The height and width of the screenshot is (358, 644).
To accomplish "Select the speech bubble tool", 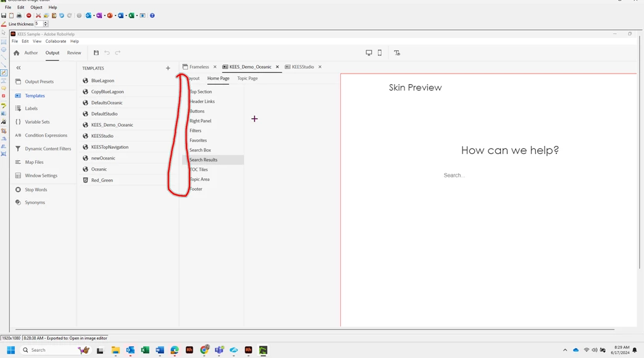I will point(4,88).
